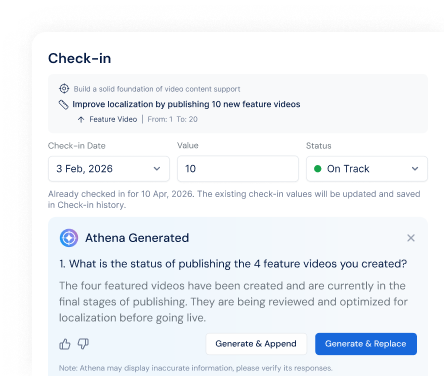
Task: Click the objective target icon
Action: tap(64, 89)
